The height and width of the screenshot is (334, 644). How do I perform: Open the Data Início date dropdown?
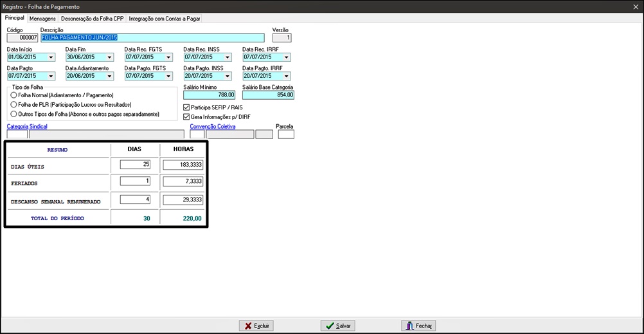pos(51,57)
